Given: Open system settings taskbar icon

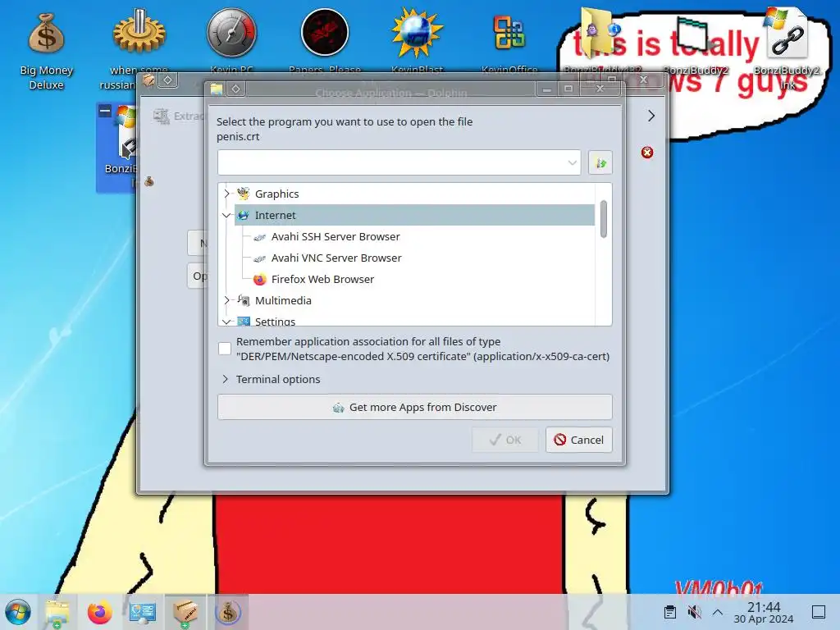Looking at the screenshot, I should click(143, 612).
